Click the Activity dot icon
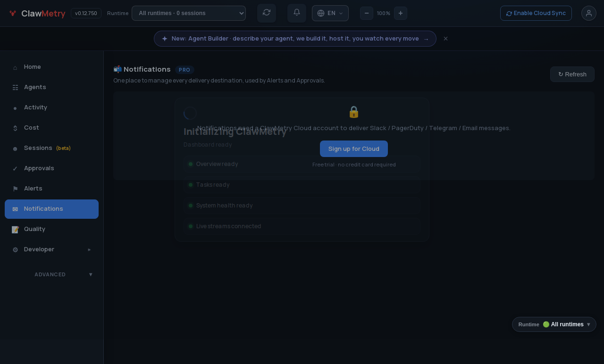604x364 pixels. pos(15,108)
